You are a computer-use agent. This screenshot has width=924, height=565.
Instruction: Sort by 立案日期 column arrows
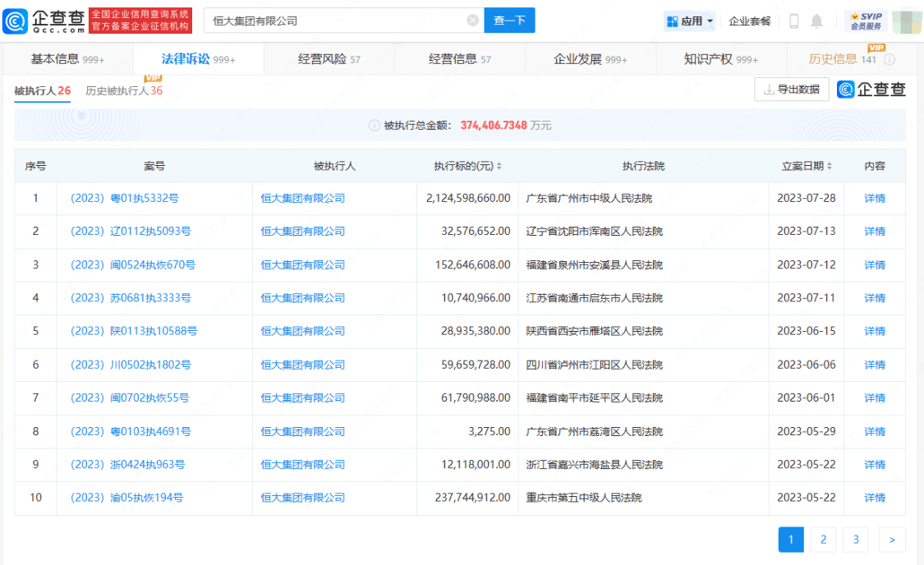pos(829,167)
